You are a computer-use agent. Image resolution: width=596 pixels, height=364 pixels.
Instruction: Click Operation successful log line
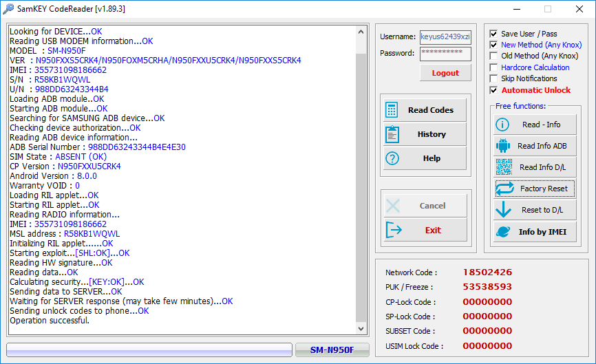point(50,321)
